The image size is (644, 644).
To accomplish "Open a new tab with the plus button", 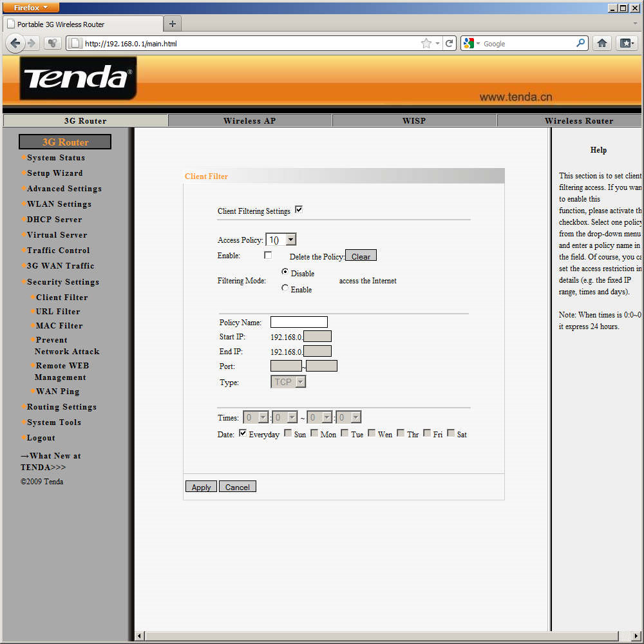I will [x=173, y=24].
